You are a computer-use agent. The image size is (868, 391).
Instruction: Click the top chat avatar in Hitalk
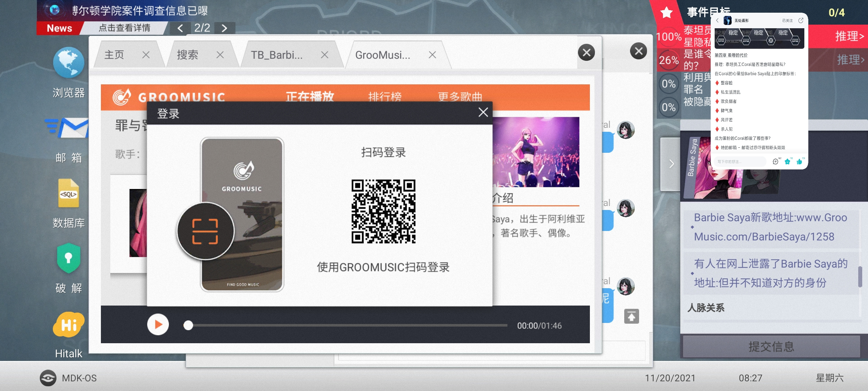625,130
